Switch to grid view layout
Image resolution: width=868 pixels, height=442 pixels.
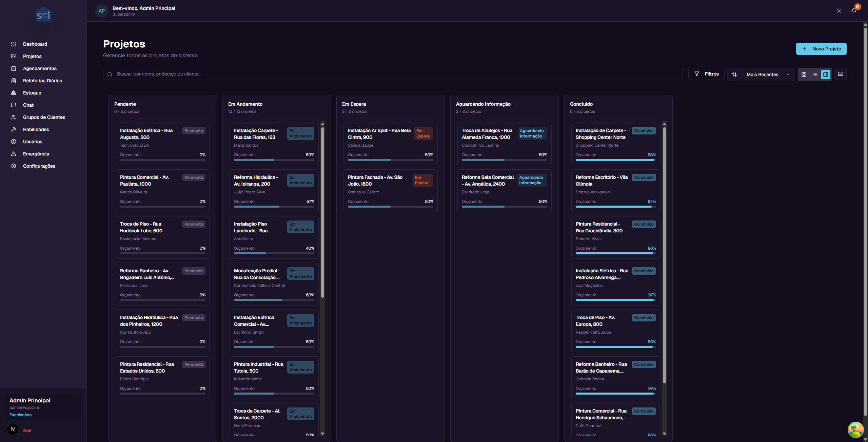click(804, 74)
